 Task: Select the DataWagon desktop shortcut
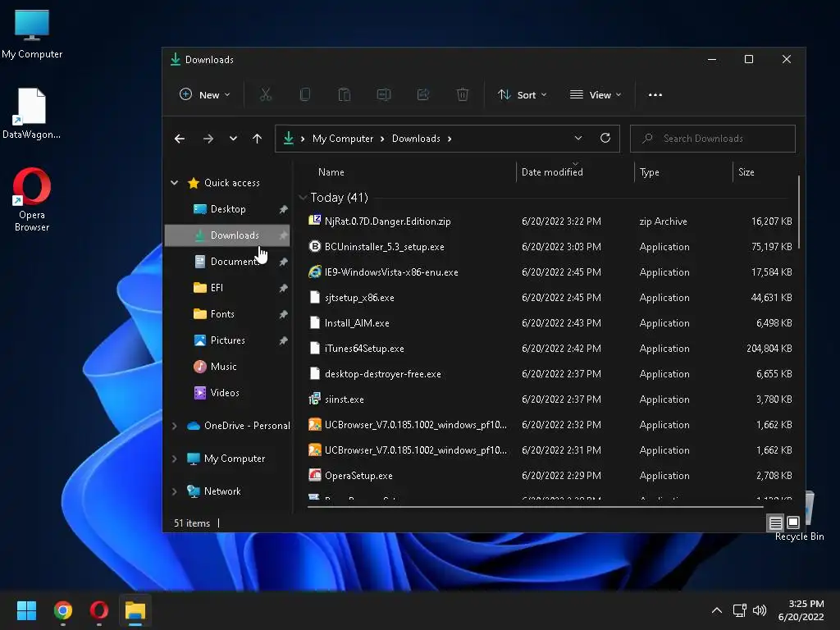click(32, 113)
